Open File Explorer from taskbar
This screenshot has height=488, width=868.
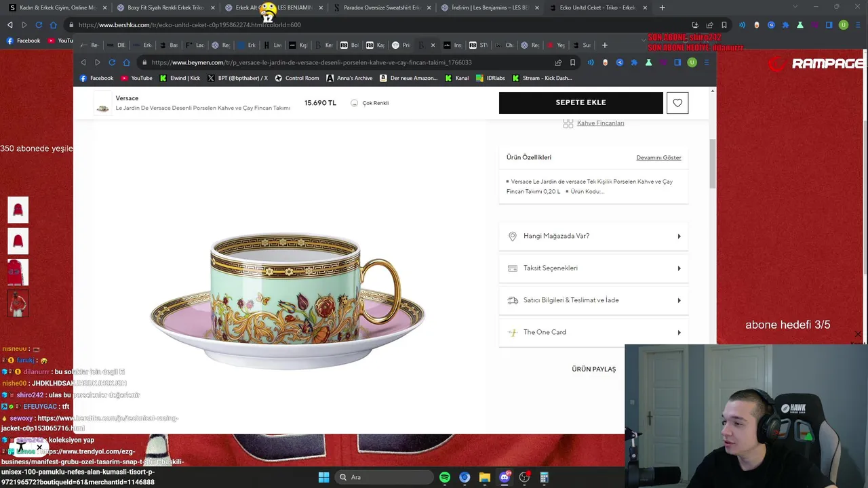[x=484, y=477]
